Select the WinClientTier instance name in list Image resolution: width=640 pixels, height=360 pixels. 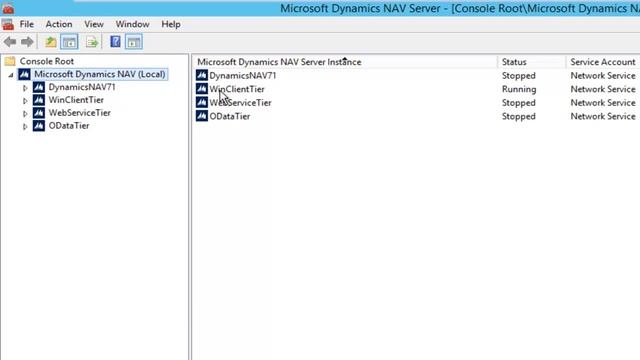point(237,89)
